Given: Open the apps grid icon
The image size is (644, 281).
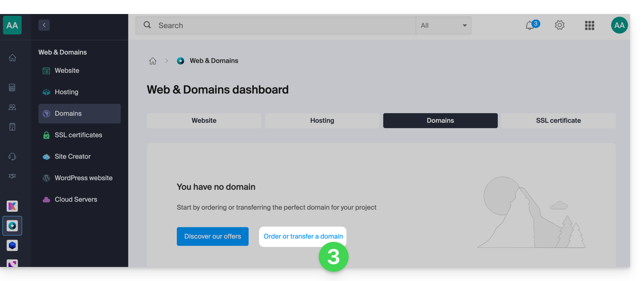Looking at the screenshot, I should coord(589,25).
